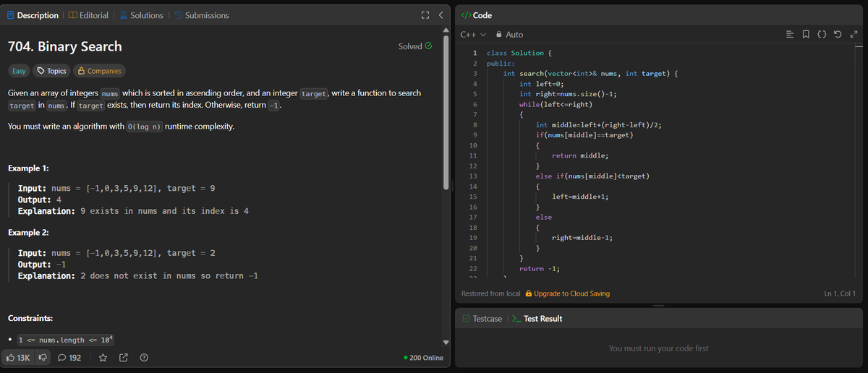Screen dimensions: 868x373
Task: Collapse the description panel with left chevron
Action: pyautogui.click(x=441, y=15)
